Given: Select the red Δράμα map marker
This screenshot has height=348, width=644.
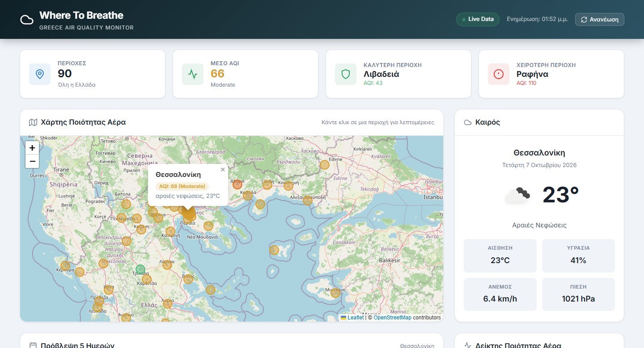Looking at the screenshot, I should pos(237,184).
